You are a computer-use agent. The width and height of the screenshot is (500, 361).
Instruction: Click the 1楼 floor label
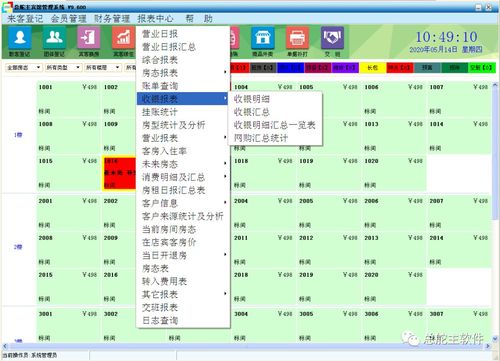(x=18, y=135)
